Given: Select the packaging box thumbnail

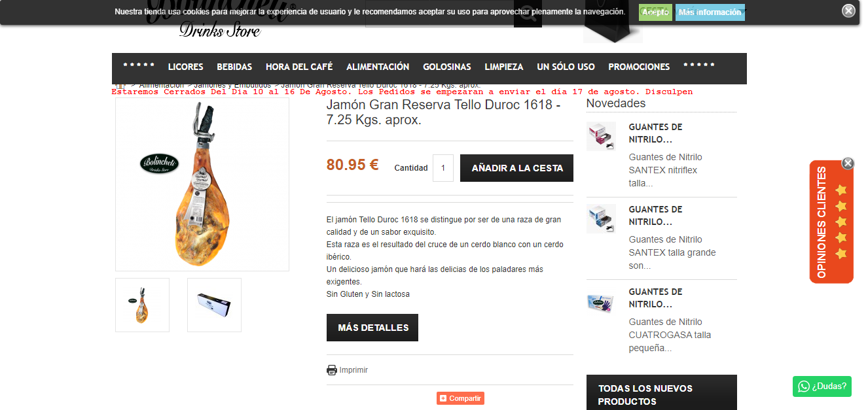Looking at the screenshot, I should 214,305.
